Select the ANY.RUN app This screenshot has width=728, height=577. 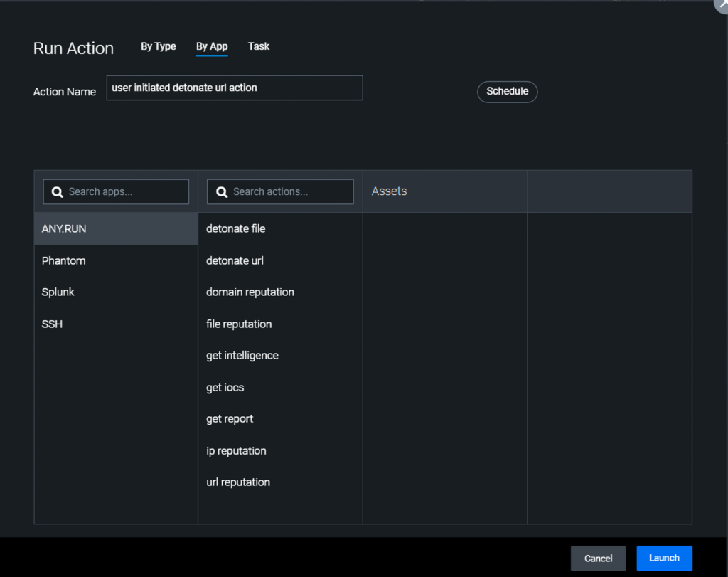[x=64, y=229]
